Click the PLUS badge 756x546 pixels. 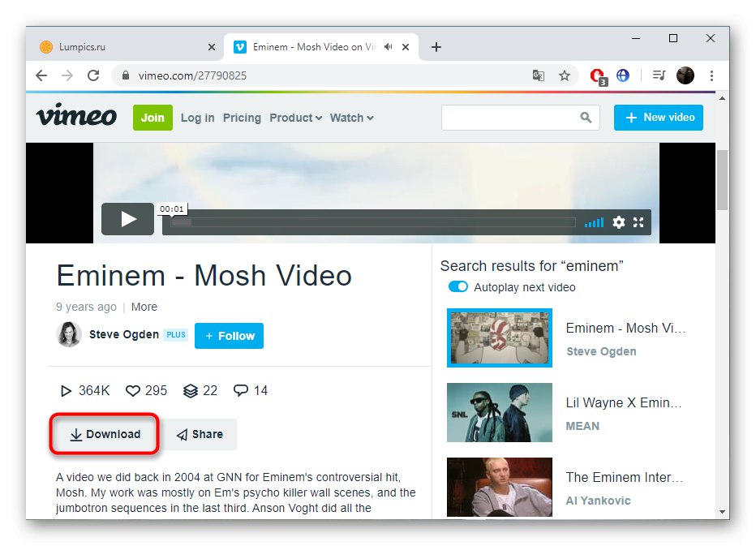(176, 334)
